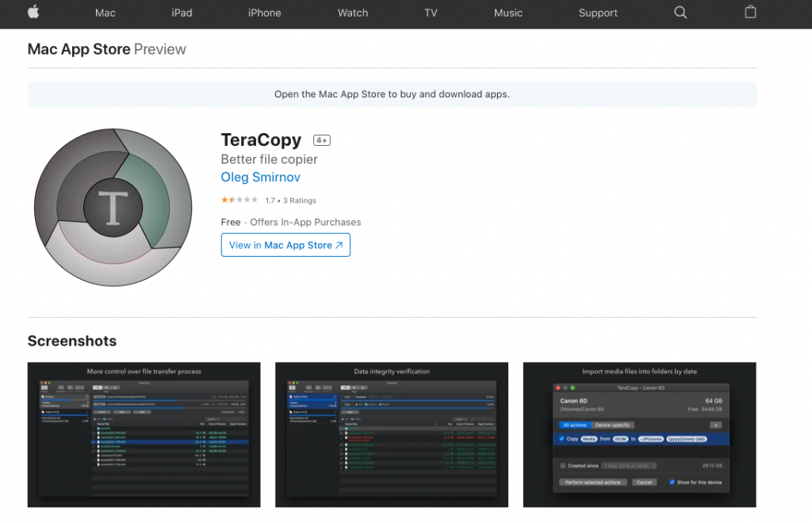Click the plus button in Canon 6D dialog
This screenshot has height=523, width=812.
click(716, 426)
